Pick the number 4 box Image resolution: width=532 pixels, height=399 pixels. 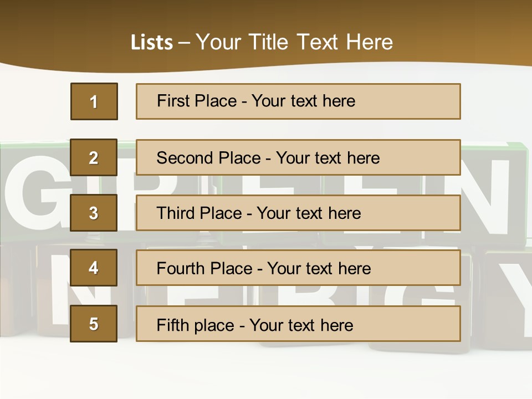(94, 268)
